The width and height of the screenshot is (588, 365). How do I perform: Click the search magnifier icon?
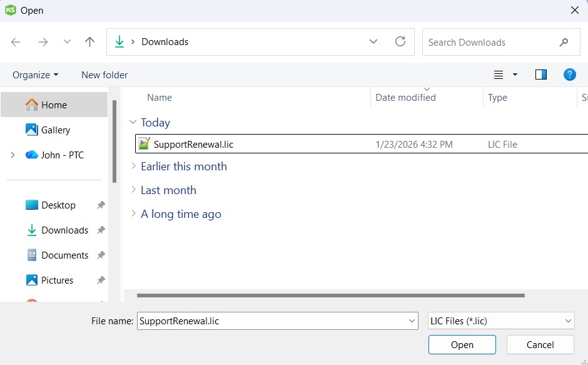tap(564, 43)
